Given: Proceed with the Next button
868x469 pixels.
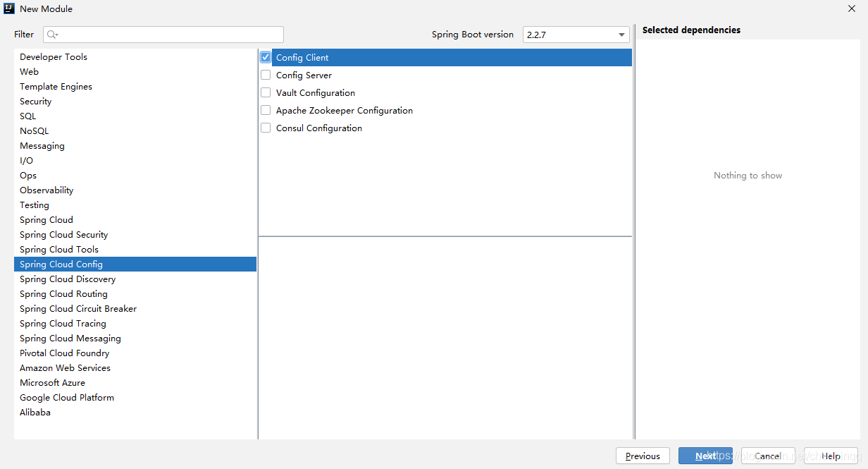Looking at the screenshot, I should 705,456.
